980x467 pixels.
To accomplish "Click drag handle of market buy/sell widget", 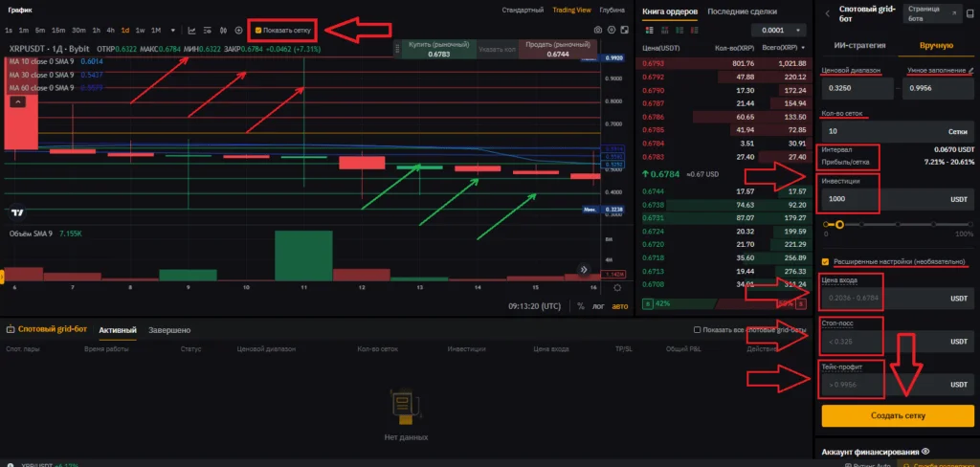I will click(396, 50).
